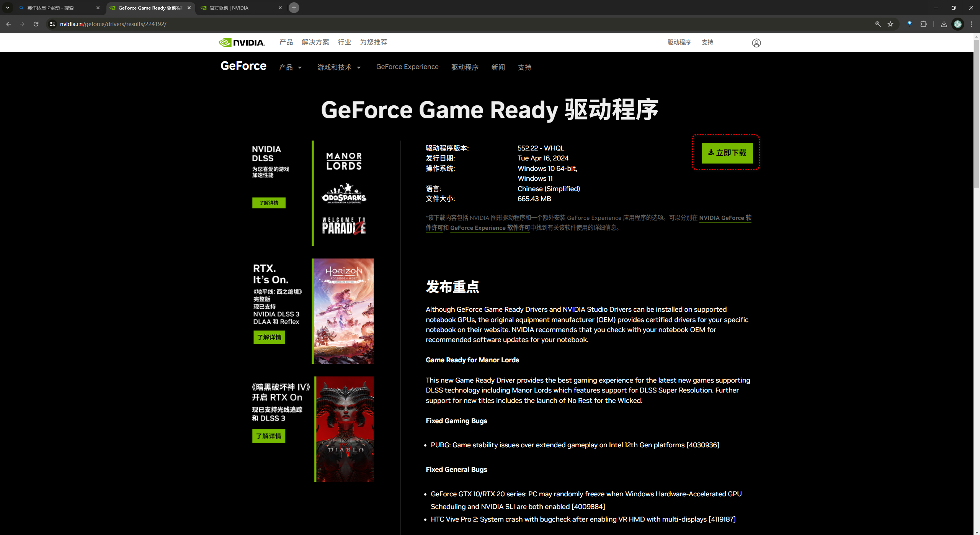The width and height of the screenshot is (980, 535).
Task: Open the browser extensions puzzle icon
Action: tap(923, 24)
